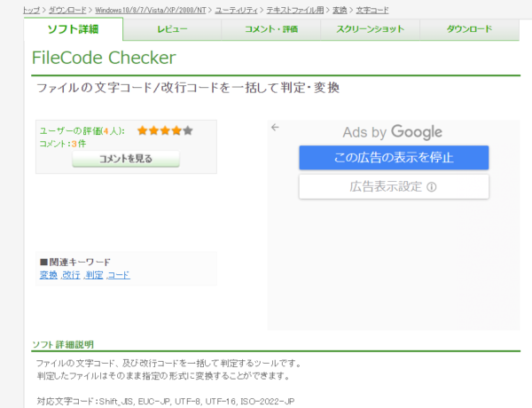Switch to the スクリーンショット tab
This screenshot has height=408, width=532.
point(370,29)
